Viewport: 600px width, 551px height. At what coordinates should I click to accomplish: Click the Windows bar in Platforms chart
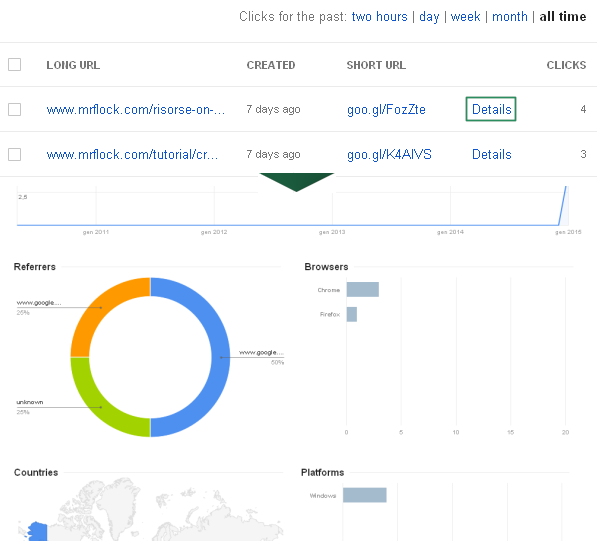[x=364, y=495]
